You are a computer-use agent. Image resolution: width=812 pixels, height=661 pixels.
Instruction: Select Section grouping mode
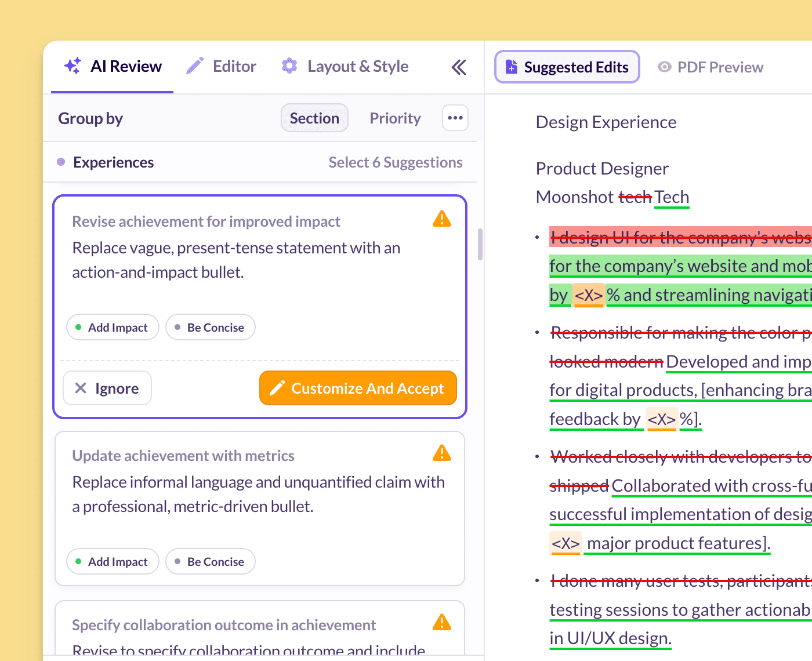coord(314,118)
